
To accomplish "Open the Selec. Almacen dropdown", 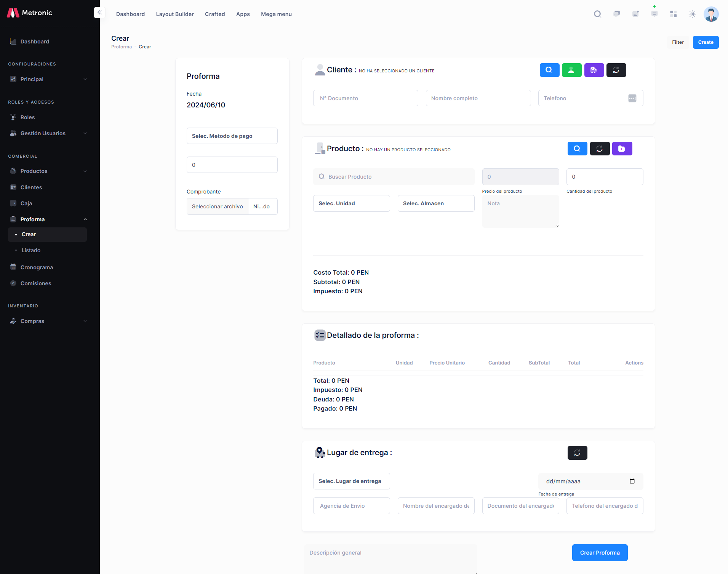I will 435,203.
